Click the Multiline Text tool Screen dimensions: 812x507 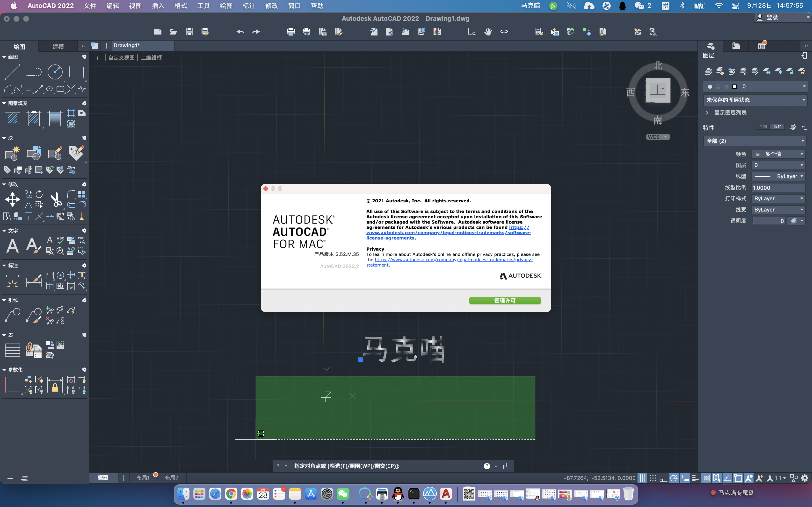[12, 246]
